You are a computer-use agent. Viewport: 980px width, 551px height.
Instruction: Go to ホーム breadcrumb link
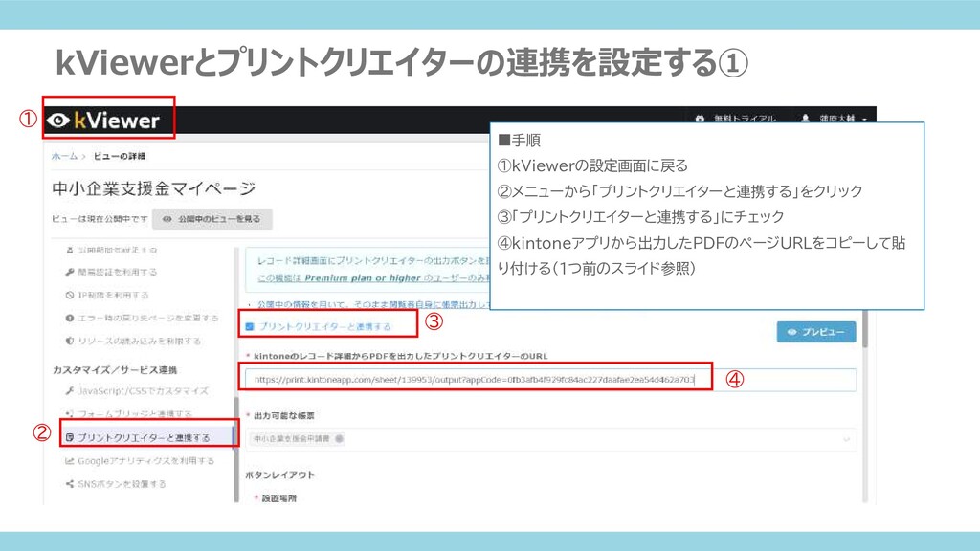click(x=64, y=156)
